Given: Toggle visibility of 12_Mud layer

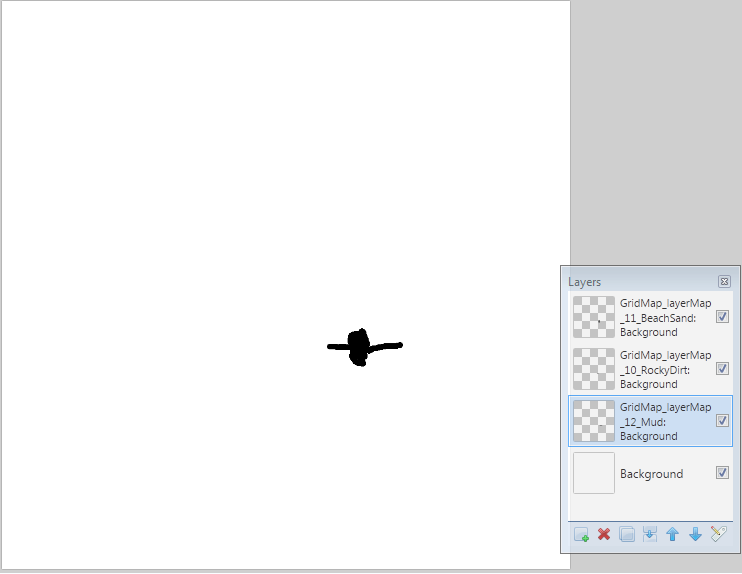Looking at the screenshot, I should pos(722,421).
